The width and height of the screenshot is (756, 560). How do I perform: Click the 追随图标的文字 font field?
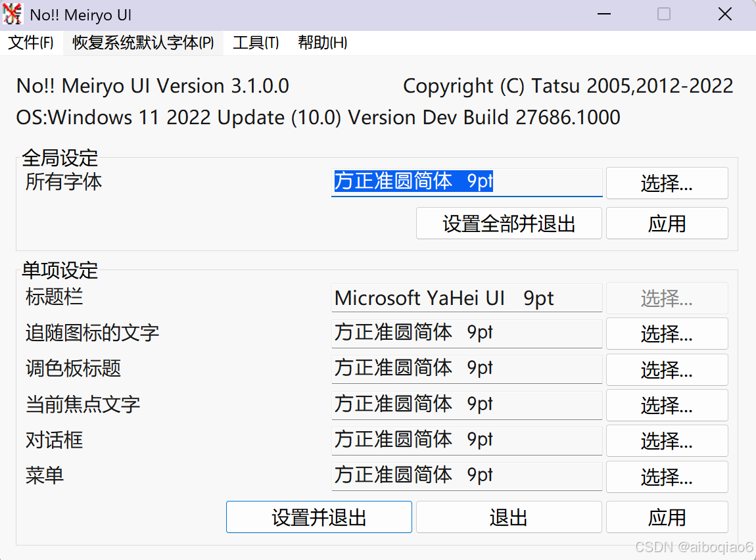(467, 333)
